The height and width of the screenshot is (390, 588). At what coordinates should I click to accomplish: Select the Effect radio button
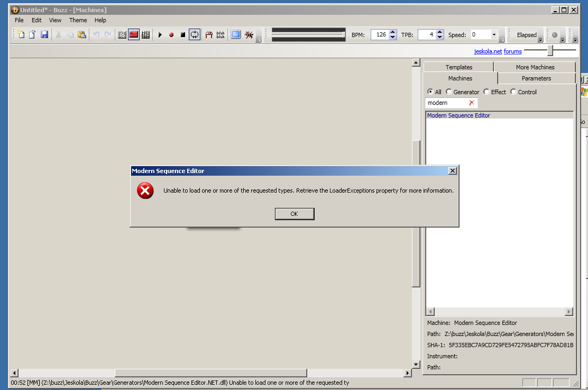486,92
